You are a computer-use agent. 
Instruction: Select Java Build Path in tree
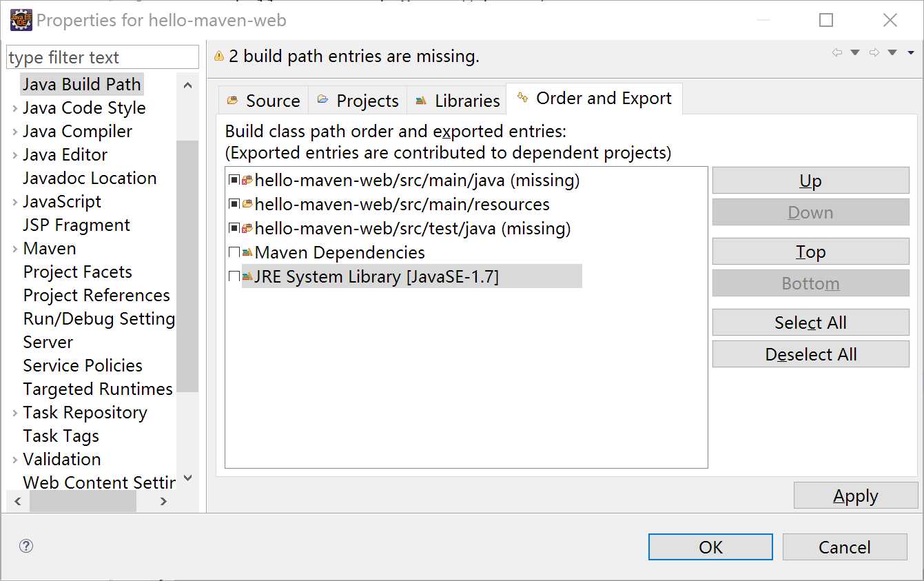click(x=82, y=85)
